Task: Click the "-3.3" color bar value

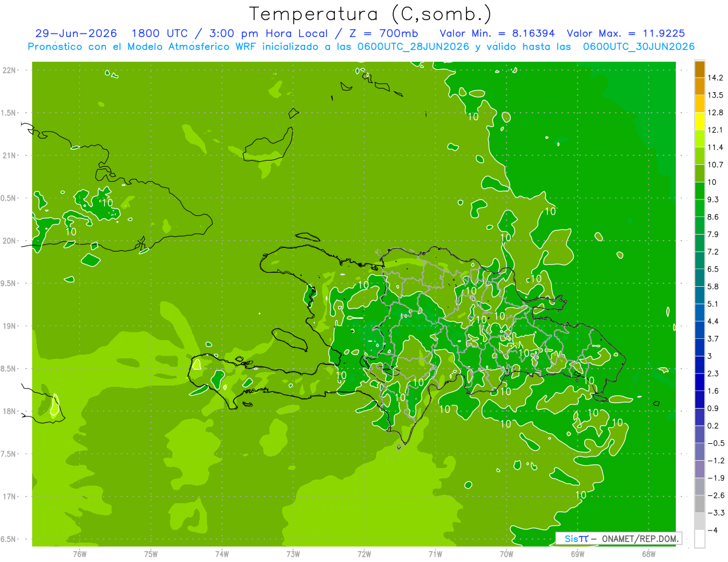Action: 715,513
